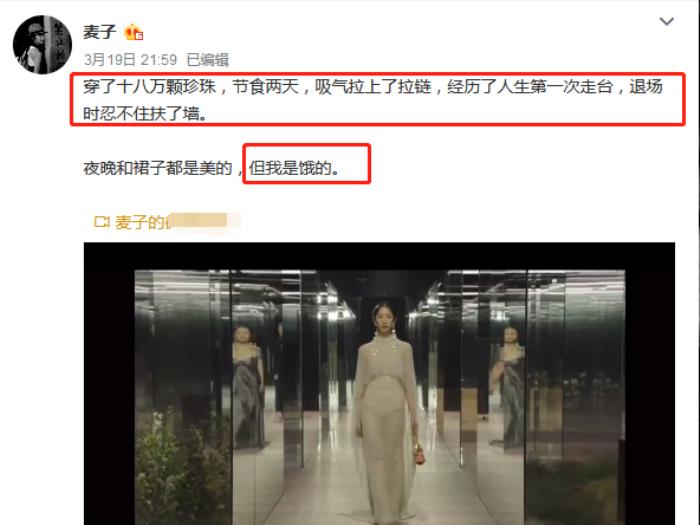Click the left mirror reflection of model
The image size is (700, 525).
coord(248,386)
